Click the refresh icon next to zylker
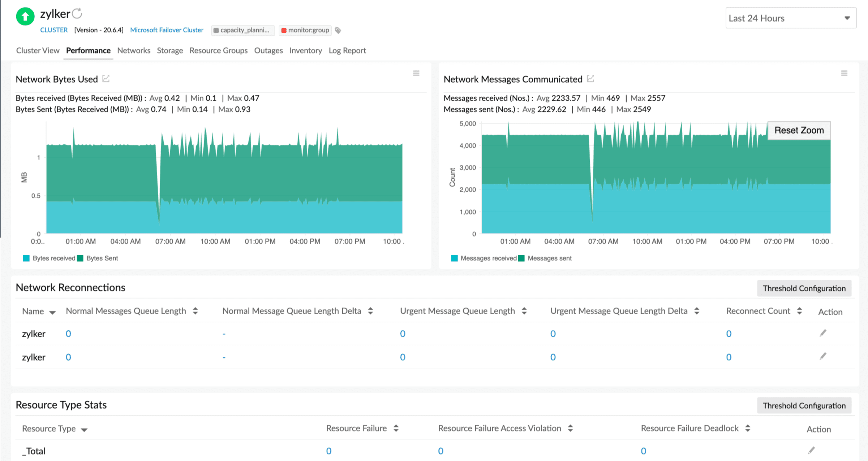Screen dimensions: 868x461 coord(77,14)
